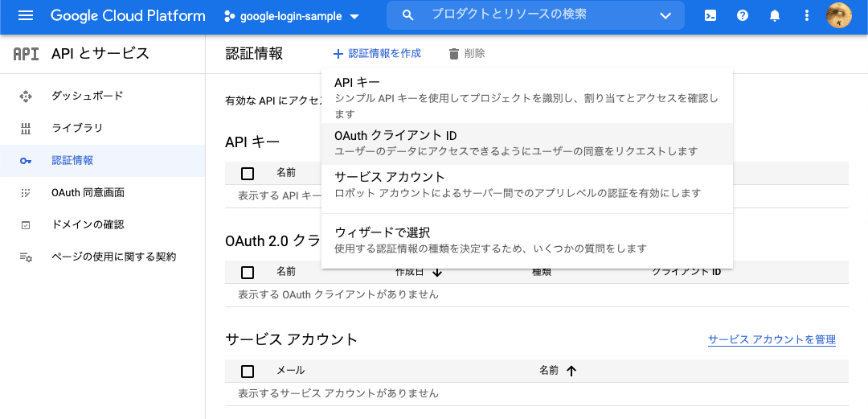Activate Cloud Shell terminal icon
The height and width of the screenshot is (419, 868).
click(x=710, y=15)
